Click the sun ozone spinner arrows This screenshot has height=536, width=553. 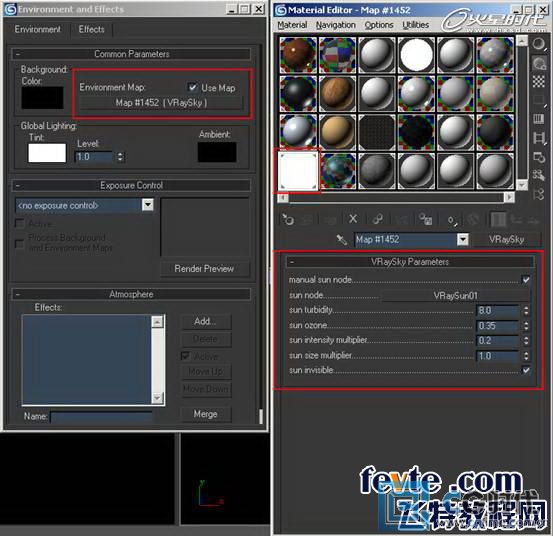click(526, 325)
